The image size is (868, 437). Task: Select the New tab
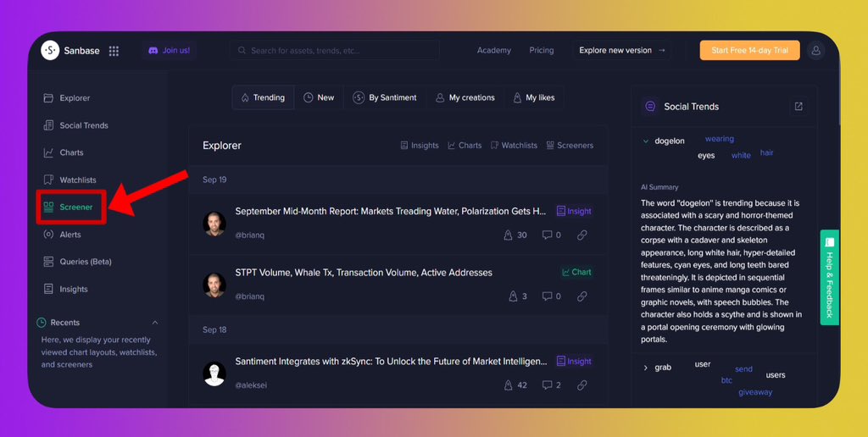point(319,97)
